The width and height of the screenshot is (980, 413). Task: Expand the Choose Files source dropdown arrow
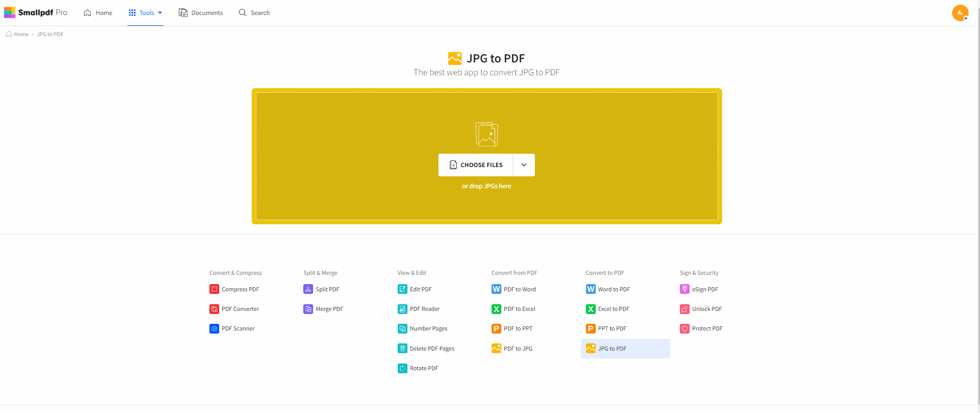coord(524,165)
